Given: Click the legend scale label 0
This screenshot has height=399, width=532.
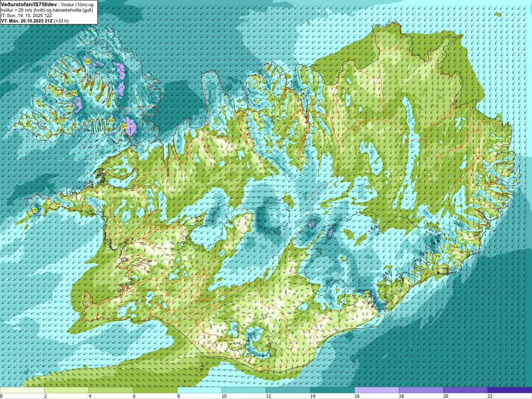Looking at the screenshot, I should tap(2, 396).
